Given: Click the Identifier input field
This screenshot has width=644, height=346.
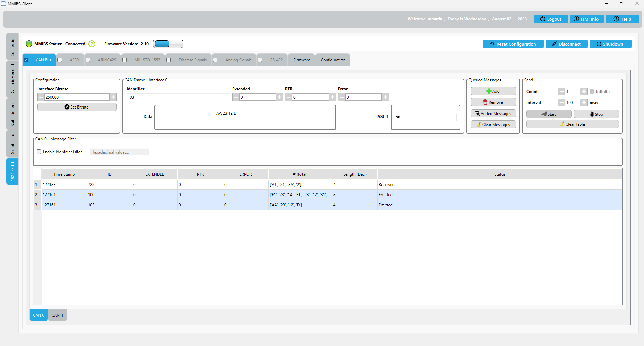Looking at the screenshot, I should point(178,97).
